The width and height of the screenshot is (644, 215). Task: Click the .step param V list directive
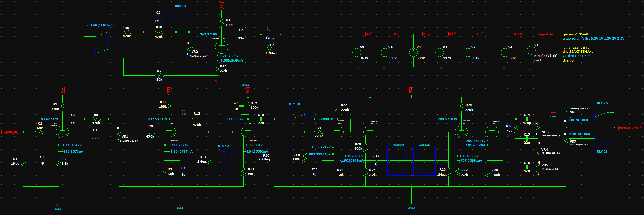click(593, 39)
